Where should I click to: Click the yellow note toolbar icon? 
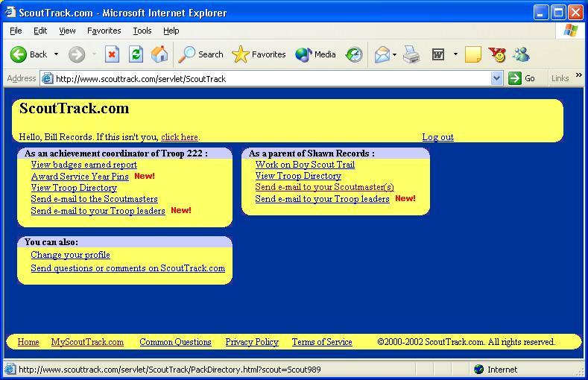473,54
